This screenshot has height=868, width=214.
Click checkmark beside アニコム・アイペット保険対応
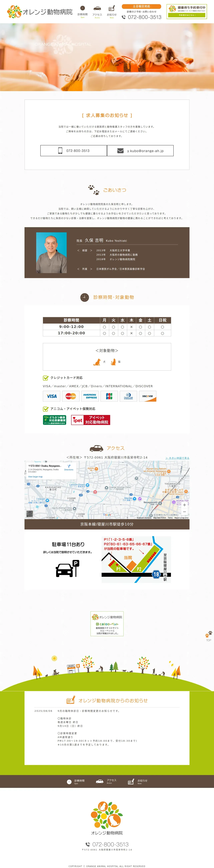(45, 409)
